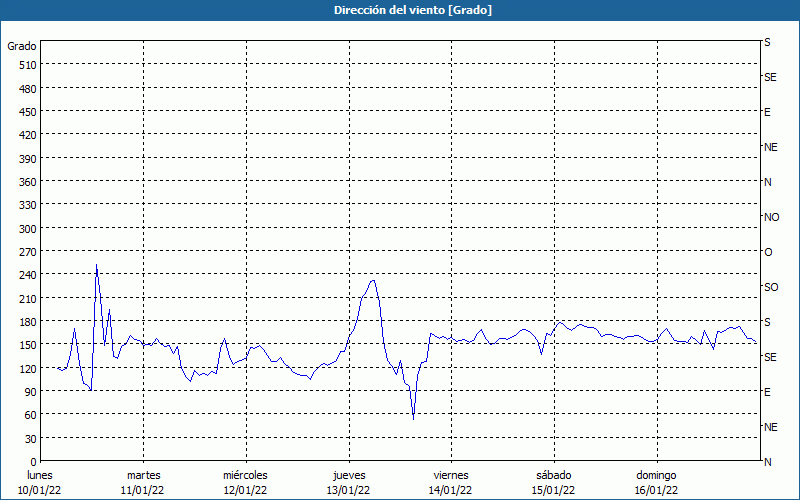Click the 120 y-axis value
This screenshot has width=800, height=500.
click(x=28, y=368)
